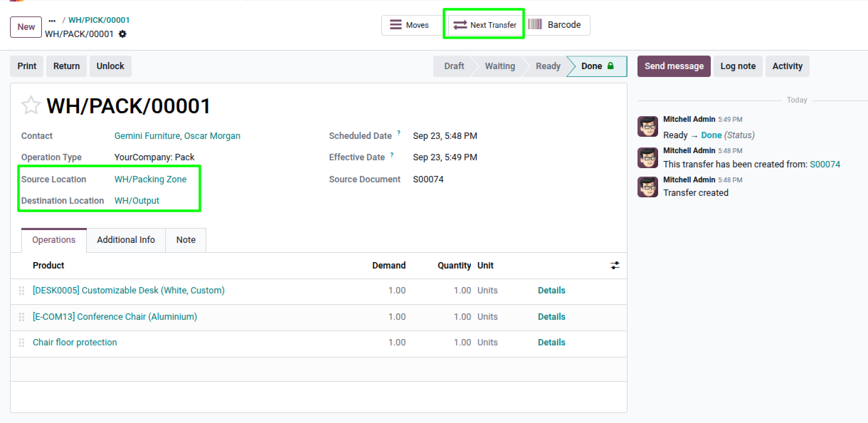Open the Note tab
Screen dimensions: 868x423
point(186,240)
